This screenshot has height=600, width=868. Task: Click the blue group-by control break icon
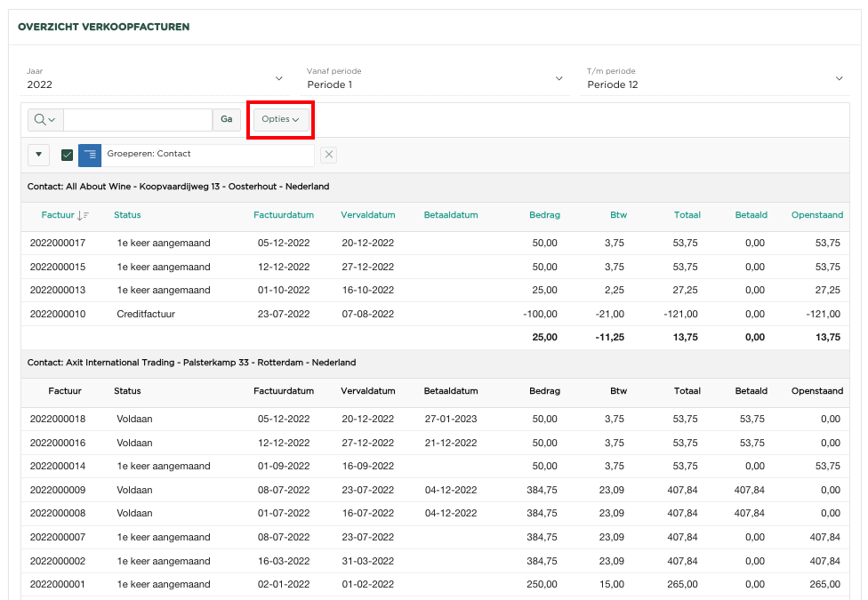pyautogui.click(x=90, y=155)
